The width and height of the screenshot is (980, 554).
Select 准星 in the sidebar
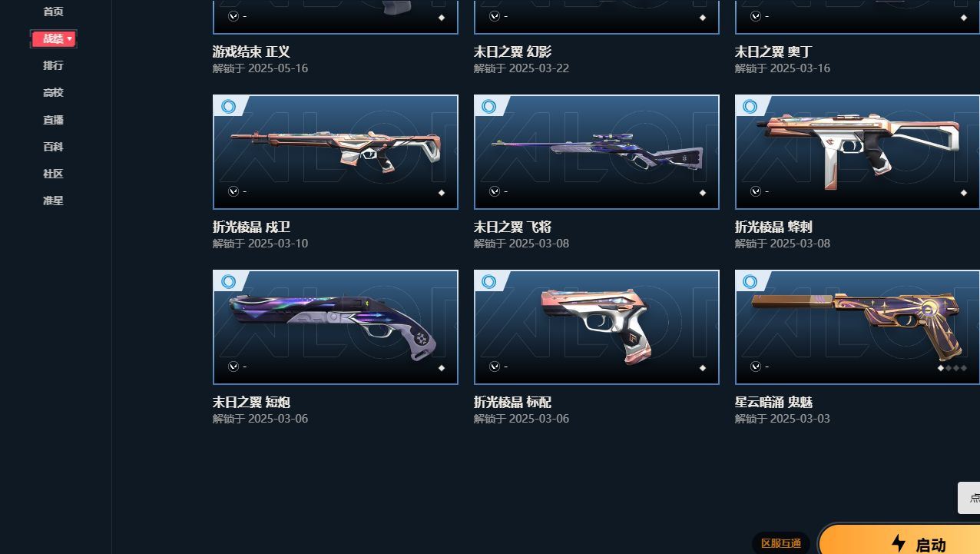pyautogui.click(x=53, y=200)
